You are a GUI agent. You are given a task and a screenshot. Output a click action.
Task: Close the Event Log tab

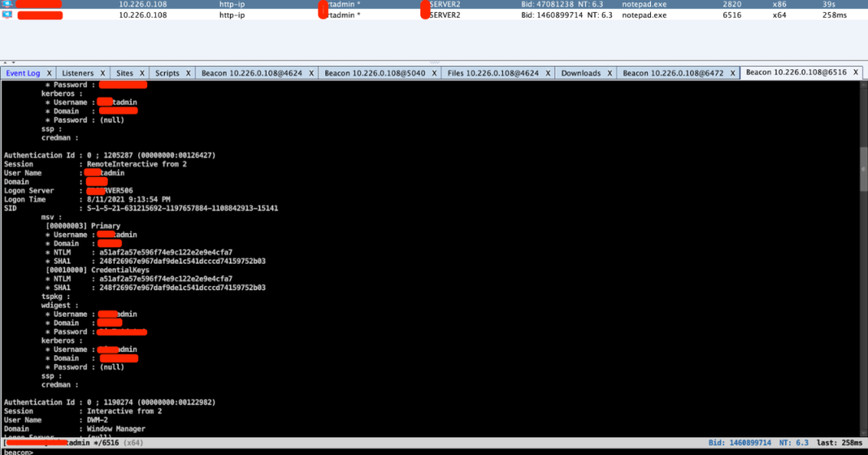point(49,73)
